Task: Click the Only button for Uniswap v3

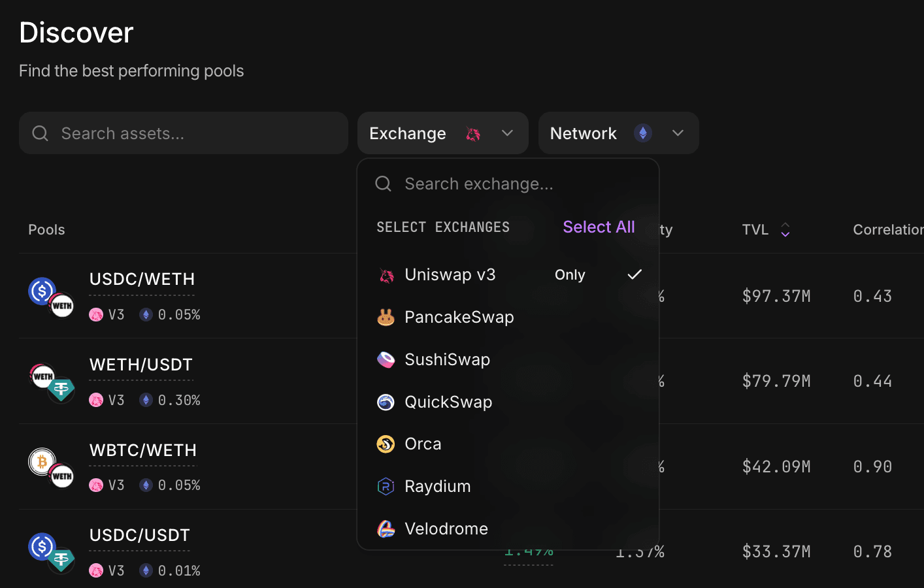Action: click(x=570, y=275)
